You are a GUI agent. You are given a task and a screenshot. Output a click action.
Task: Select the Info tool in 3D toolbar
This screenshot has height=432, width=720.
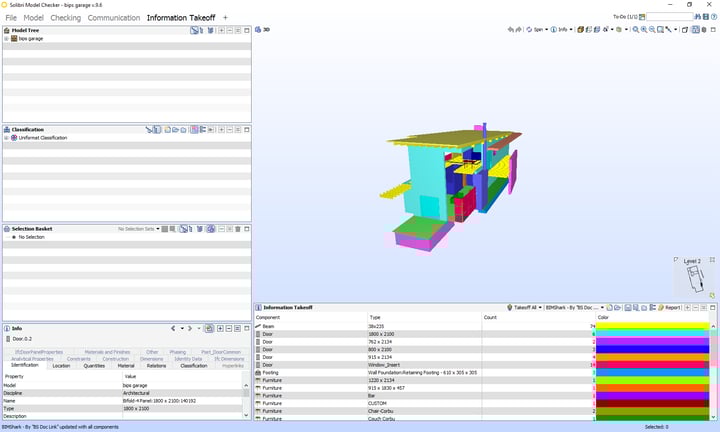click(559, 29)
